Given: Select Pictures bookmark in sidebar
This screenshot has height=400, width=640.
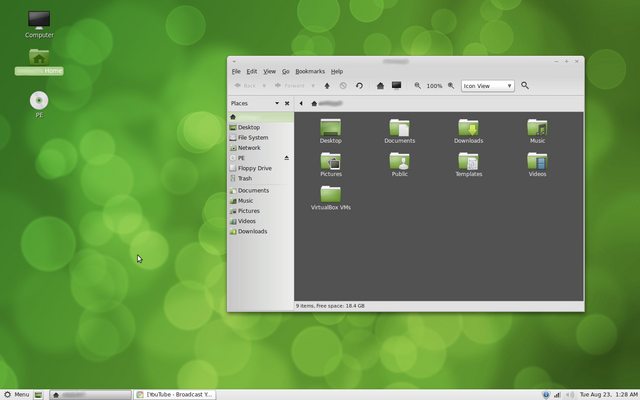Looking at the screenshot, I should pos(260,211).
